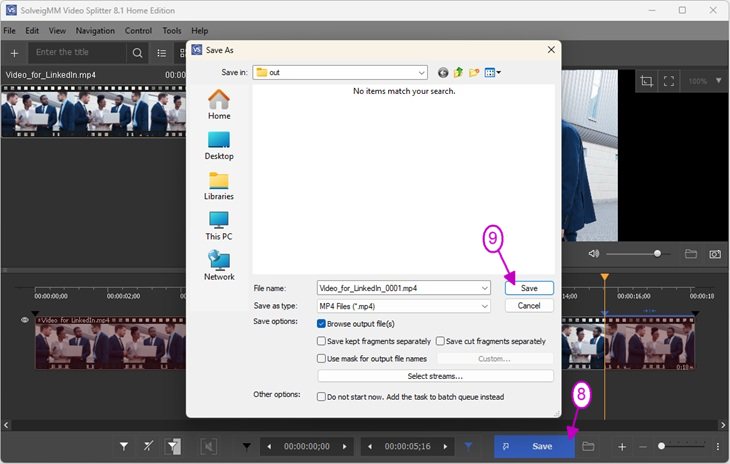Expand the File name dropdown
730x464 pixels.
(485, 289)
